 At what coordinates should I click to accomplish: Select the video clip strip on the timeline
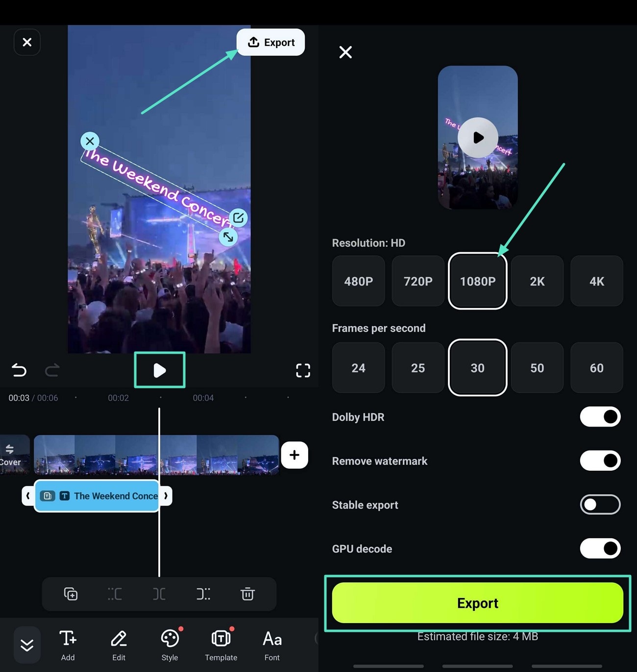tap(156, 455)
